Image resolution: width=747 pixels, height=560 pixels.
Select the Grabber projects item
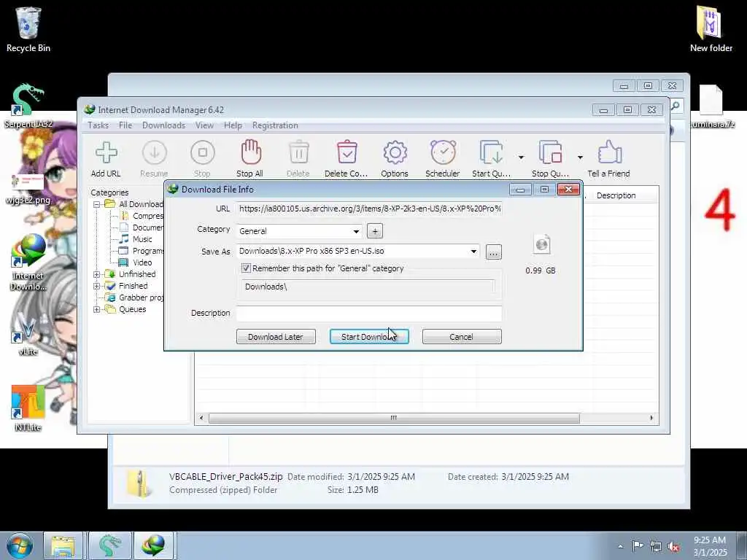[x=141, y=297]
